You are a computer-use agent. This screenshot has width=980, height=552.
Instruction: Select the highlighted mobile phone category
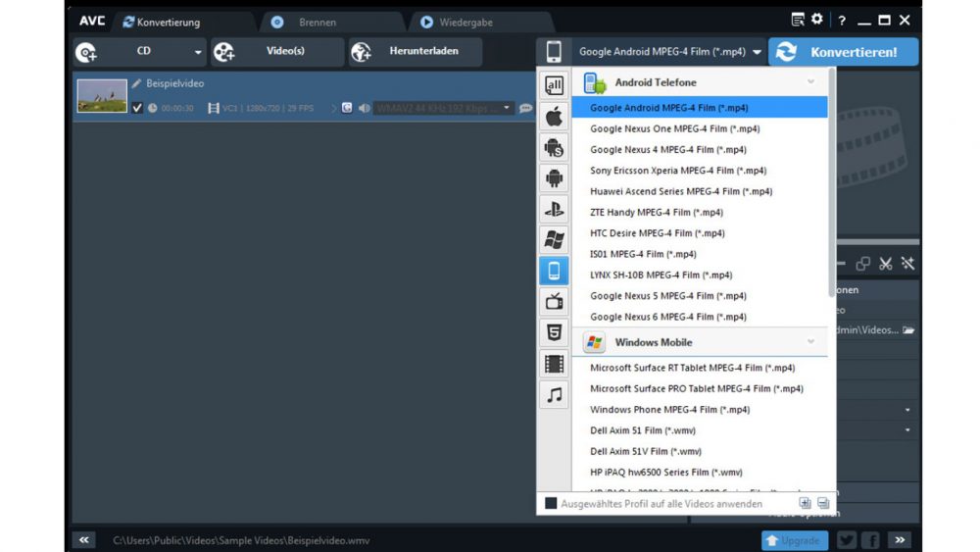tap(554, 271)
